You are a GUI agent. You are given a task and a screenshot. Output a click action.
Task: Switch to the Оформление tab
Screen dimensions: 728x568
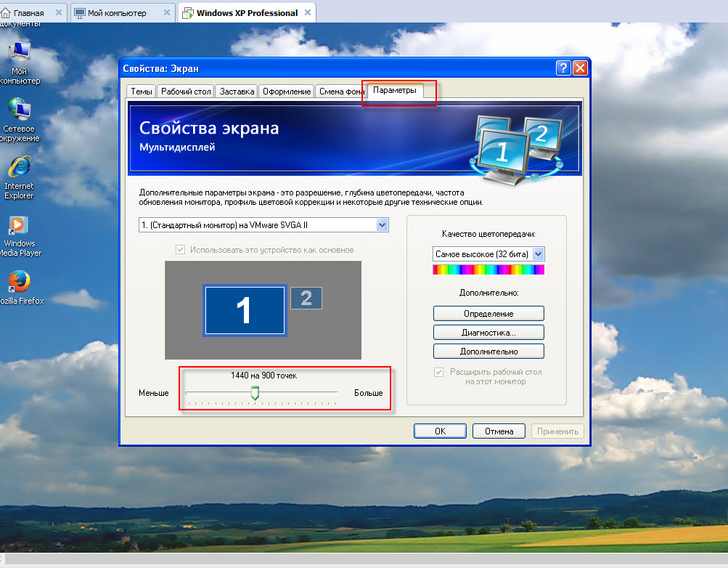tap(287, 92)
